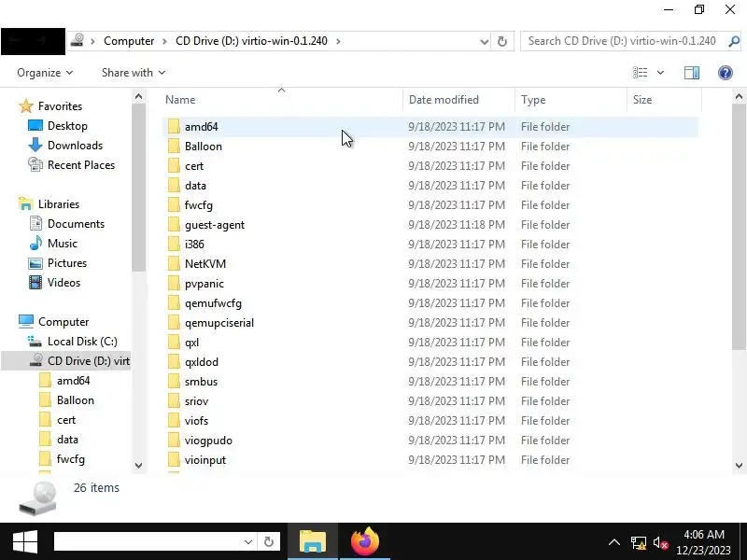Select the smbus folder name
Screen dimensions: 747x560
[201, 382]
